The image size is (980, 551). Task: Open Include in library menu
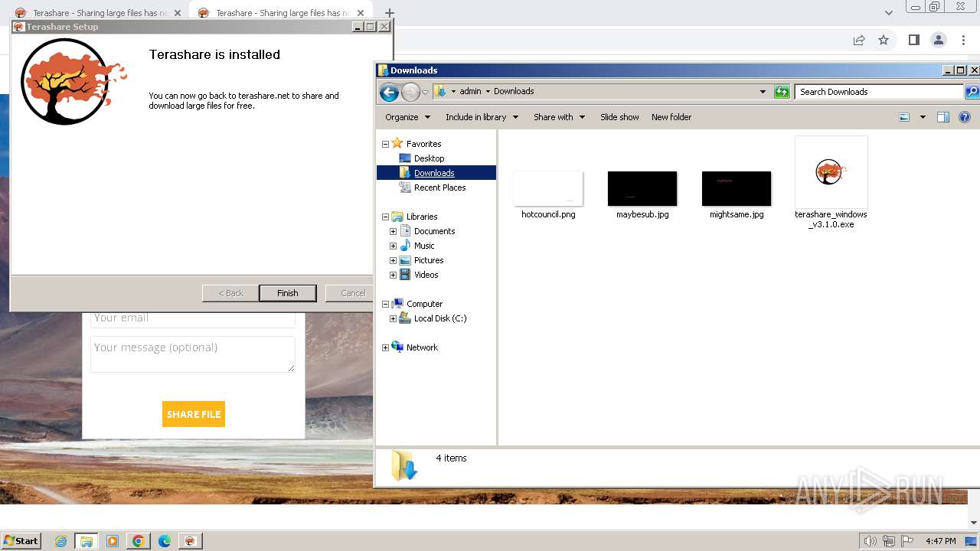tap(482, 117)
